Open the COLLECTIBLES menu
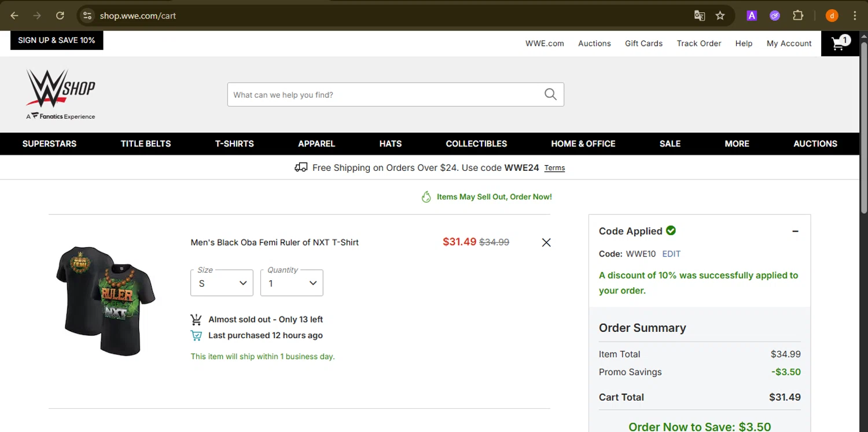Viewport: 868px width, 432px height. click(476, 144)
